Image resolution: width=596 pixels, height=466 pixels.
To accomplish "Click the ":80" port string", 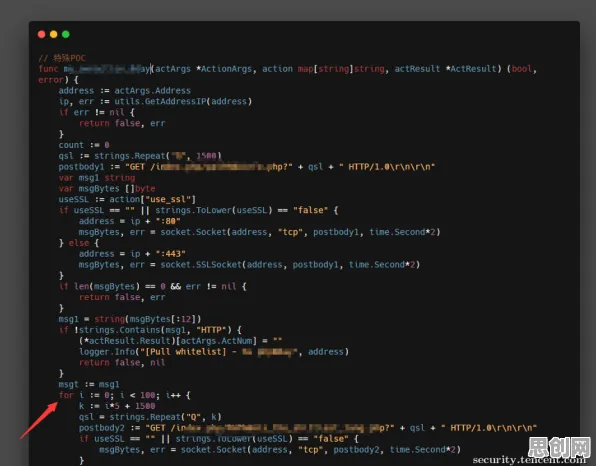I will (168, 221).
